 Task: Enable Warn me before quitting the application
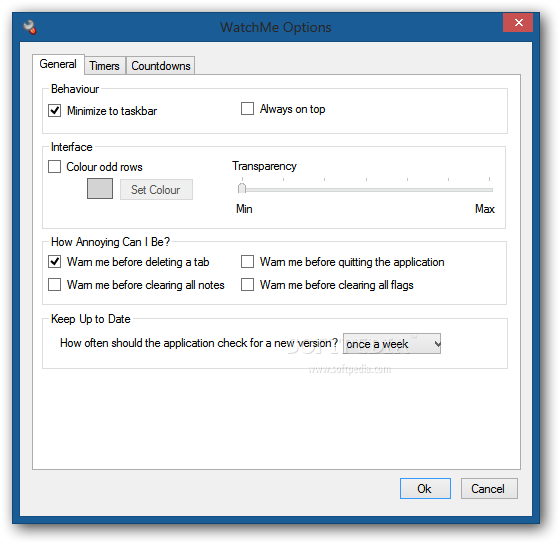tap(247, 261)
